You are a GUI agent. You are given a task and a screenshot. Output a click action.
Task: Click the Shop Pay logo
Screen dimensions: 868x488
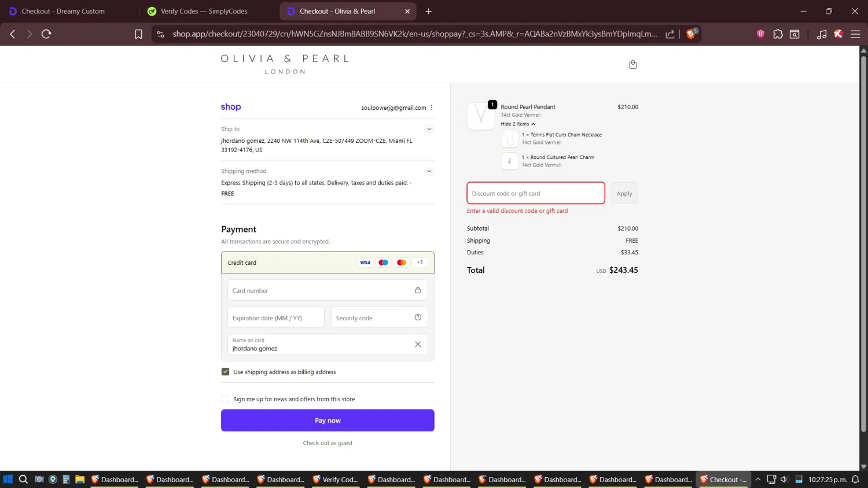[x=231, y=107]
